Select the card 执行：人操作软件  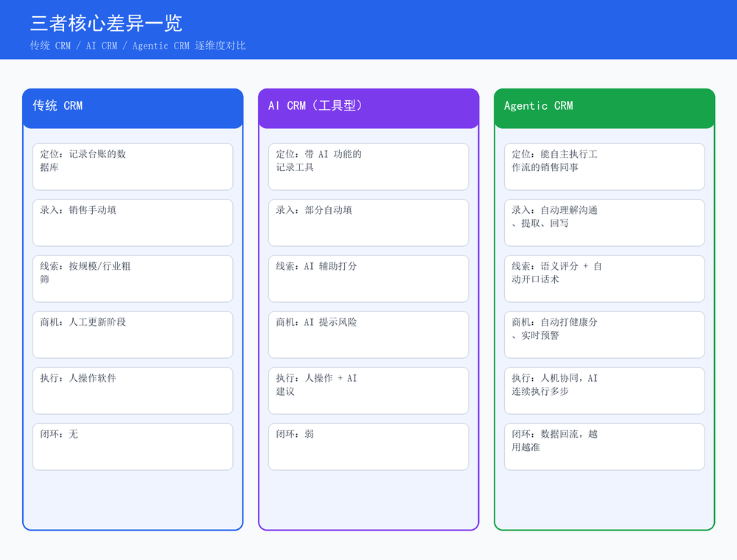pyautogui.click(x=133, y=391)
